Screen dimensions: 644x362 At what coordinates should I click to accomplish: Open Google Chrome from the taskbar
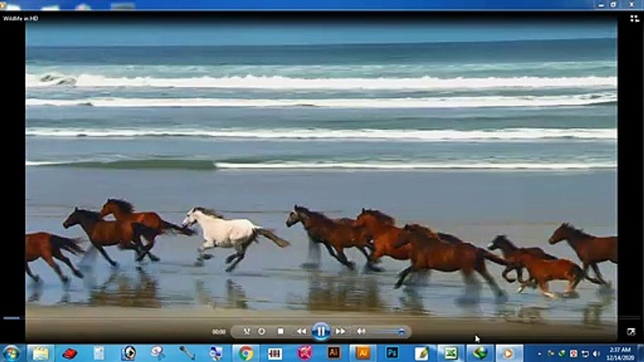point(246,353)
